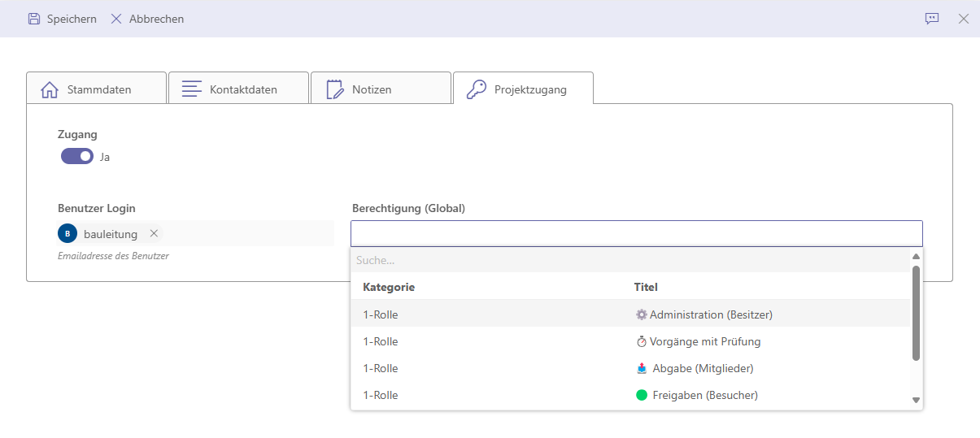Click the Projektzugang key icon
The image size is (980, 438).
click(477, 89)
